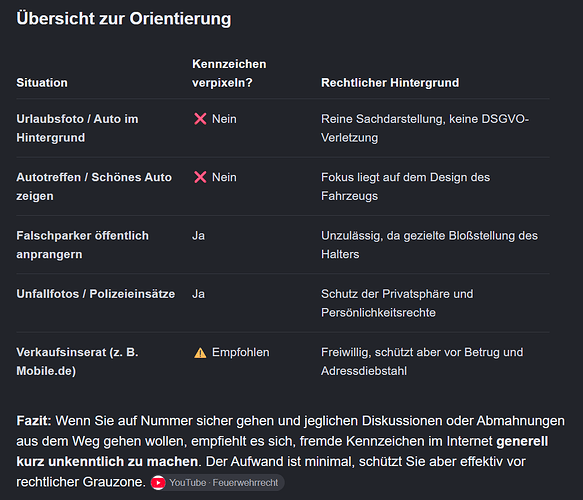Select the 'Autotreffen / Schönes Auto zeigen' cell
This screenshot has width=583, height=500.
[94, 187]
